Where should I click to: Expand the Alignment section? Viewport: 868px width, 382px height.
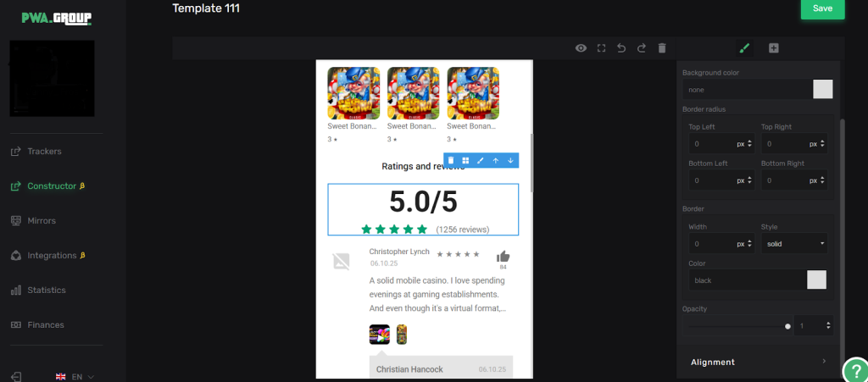coord(757,362)
